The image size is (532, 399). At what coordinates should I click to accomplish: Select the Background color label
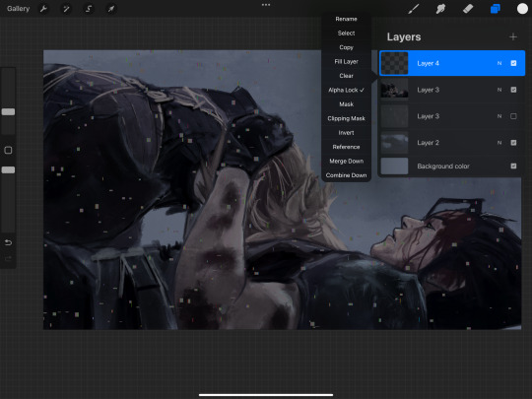click(x=443, y=166)
